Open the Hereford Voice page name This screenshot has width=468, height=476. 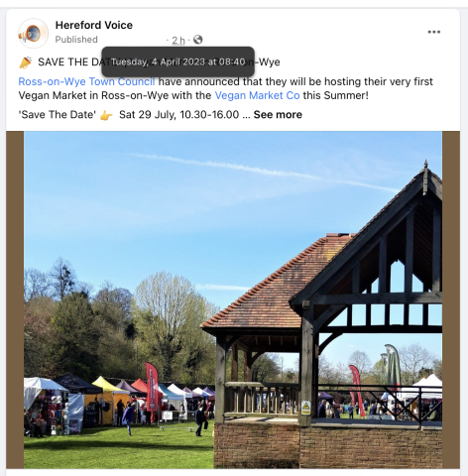pyautogui.click(x=94, y=25)
